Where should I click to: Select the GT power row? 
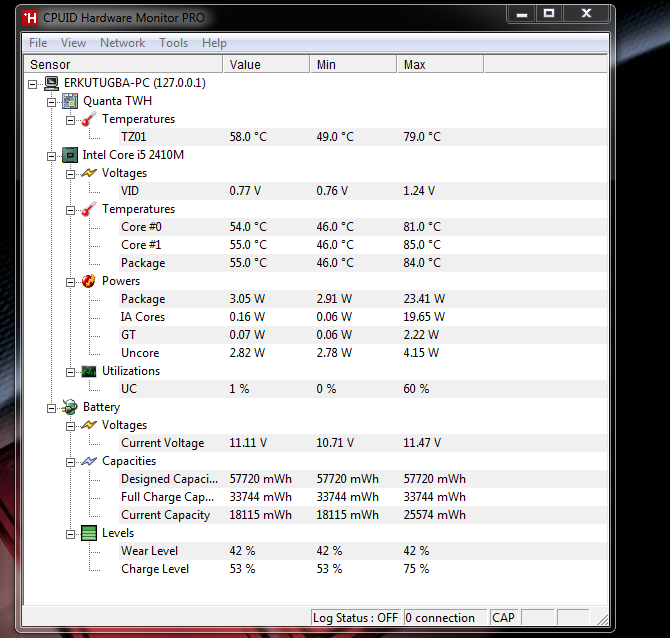pos(363,335)
